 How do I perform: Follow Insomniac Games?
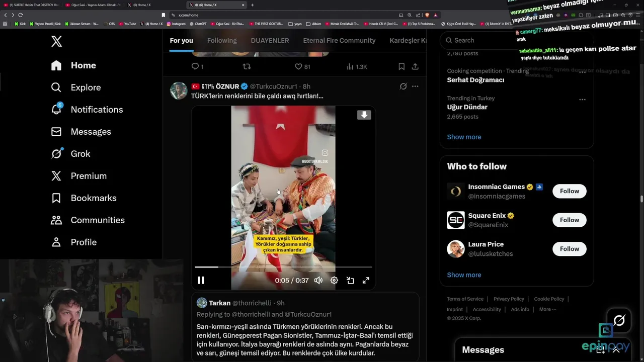coord(570,191)
